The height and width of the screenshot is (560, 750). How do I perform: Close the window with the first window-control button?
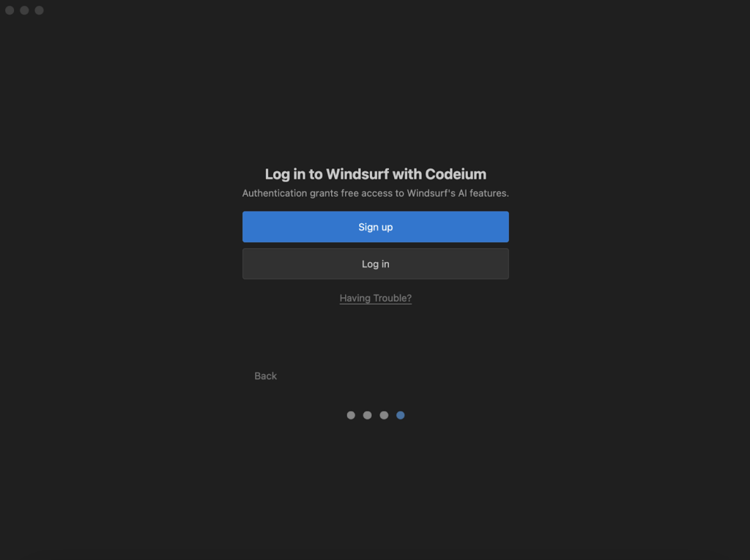coord(10,10)
